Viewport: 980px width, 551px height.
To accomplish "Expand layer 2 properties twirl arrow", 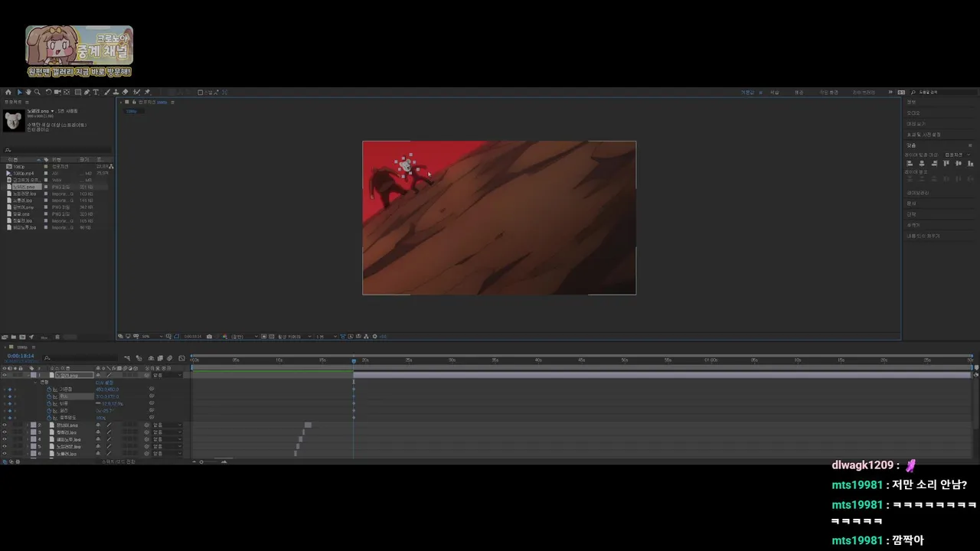I will (x=28, y=425).
